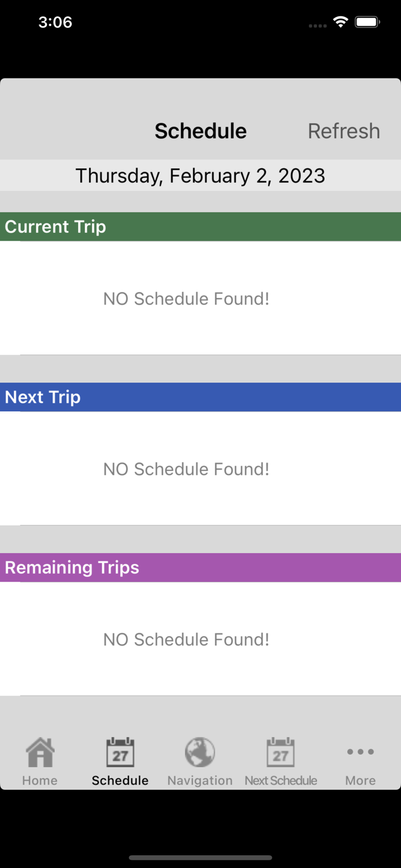Open the More three-dots icon
The height and width of the screenshot is (868, 401).
tap(360, 752)
